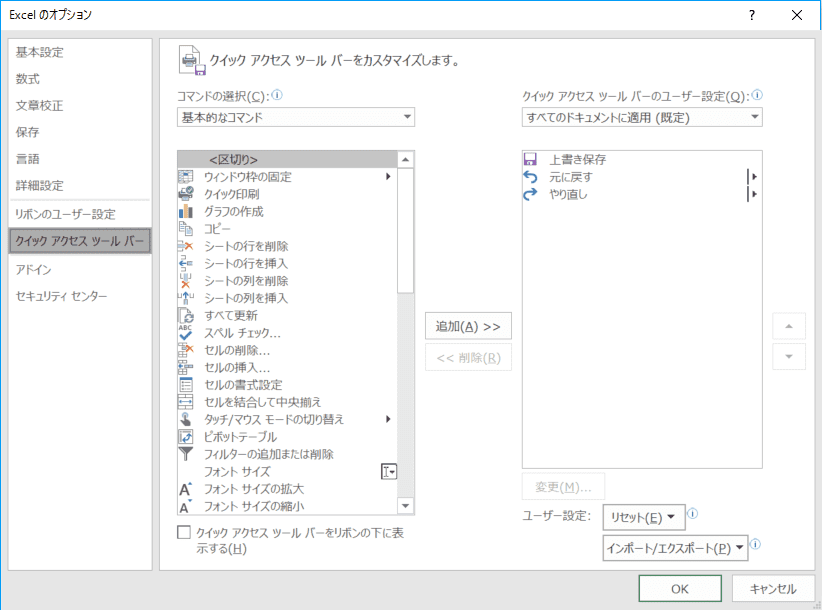Click the Move Up arrow button
The width and height of the screenshot is (822, 610).
pyautogui.click(x=788, y=326)
